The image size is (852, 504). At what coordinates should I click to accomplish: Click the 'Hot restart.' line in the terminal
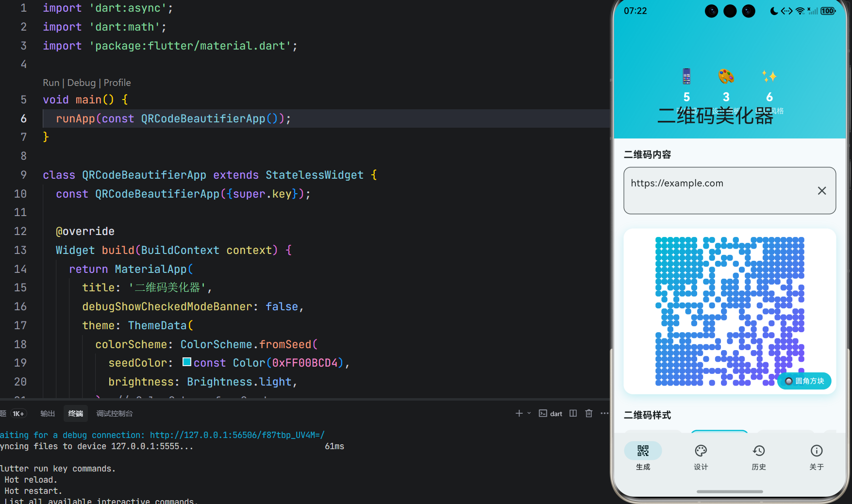point(33,491)
